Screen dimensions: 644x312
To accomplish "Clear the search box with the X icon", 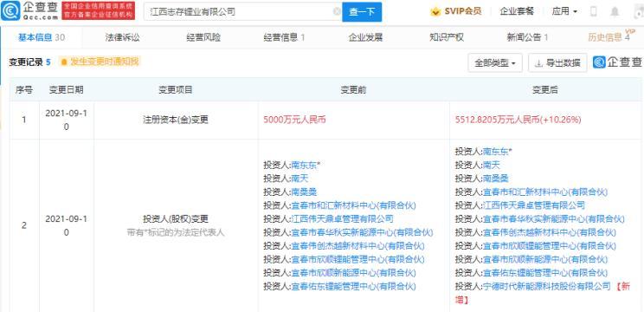I will click(337, 11).
